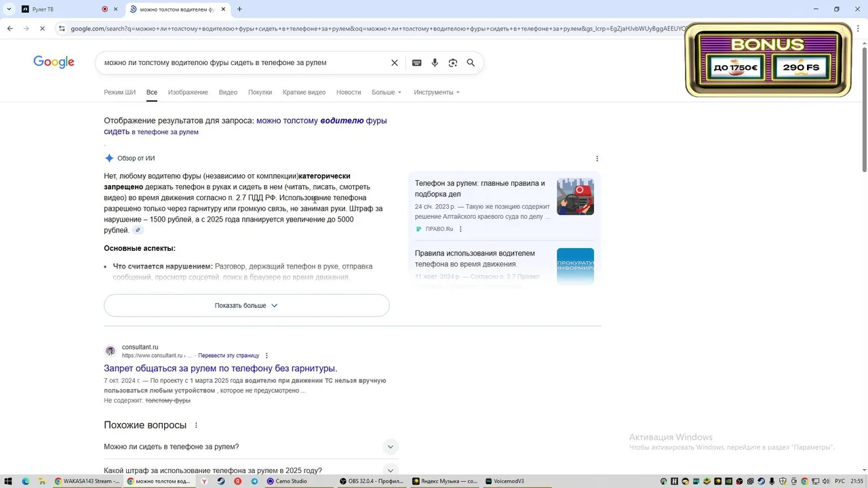Switch to Изображение results tab

[188, 92]
